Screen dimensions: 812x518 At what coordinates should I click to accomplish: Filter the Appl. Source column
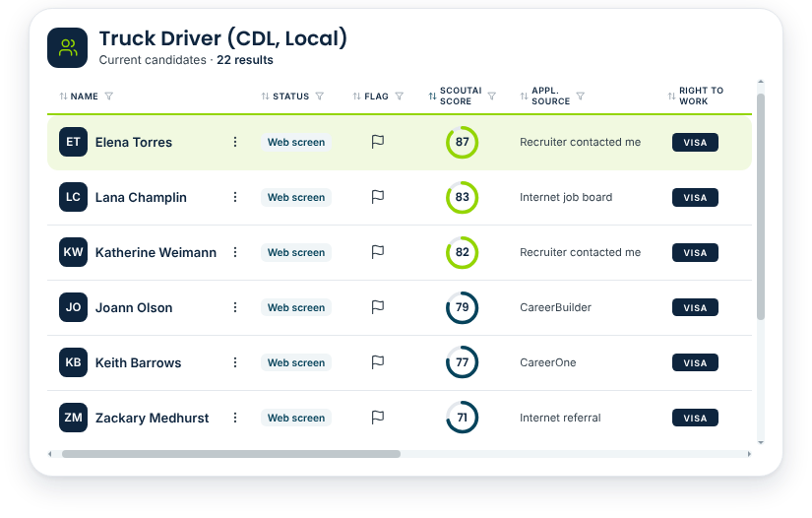coord(581,97)
